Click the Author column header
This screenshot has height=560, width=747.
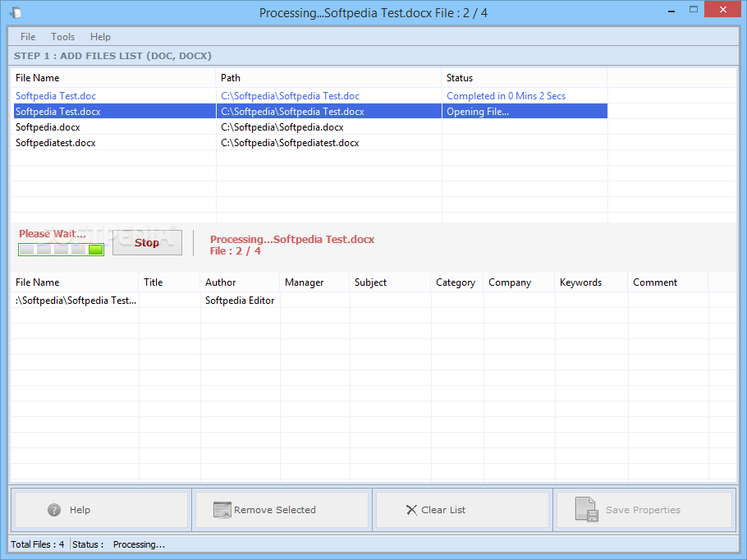[240, 282]
